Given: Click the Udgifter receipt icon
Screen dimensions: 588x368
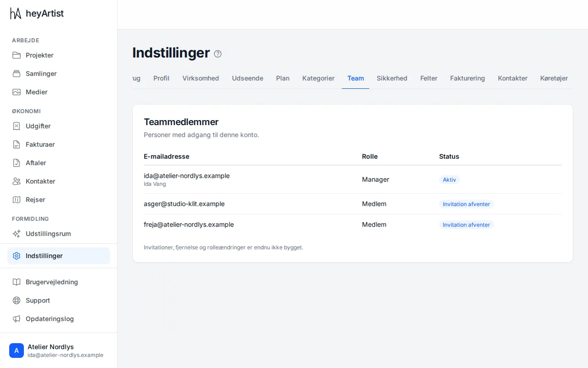Looking at the screenshot, I should pyautogui.click(x=17, y=126).
